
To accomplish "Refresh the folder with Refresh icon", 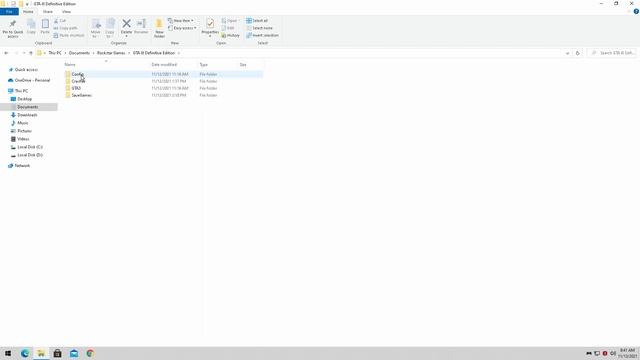I will coord(577,53).
